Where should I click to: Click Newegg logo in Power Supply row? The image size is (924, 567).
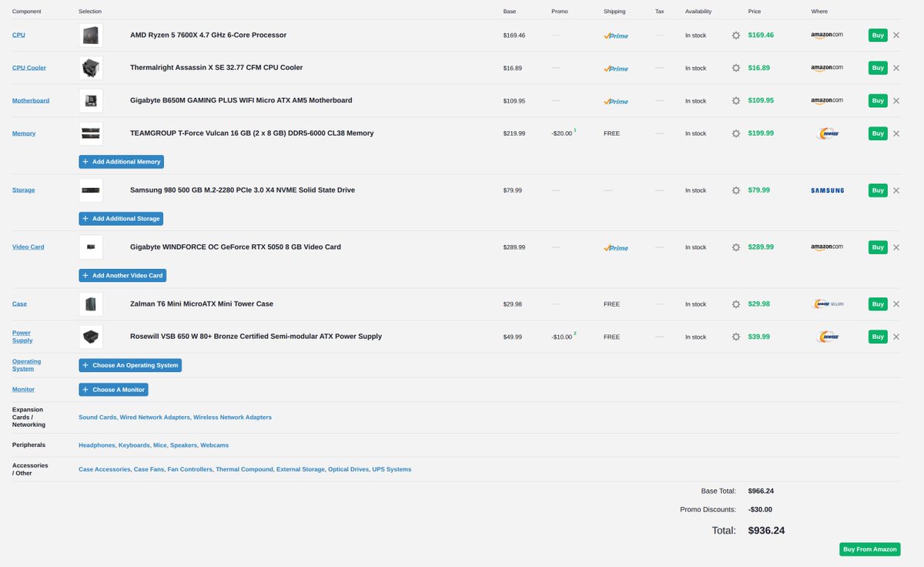click(828, 337)
